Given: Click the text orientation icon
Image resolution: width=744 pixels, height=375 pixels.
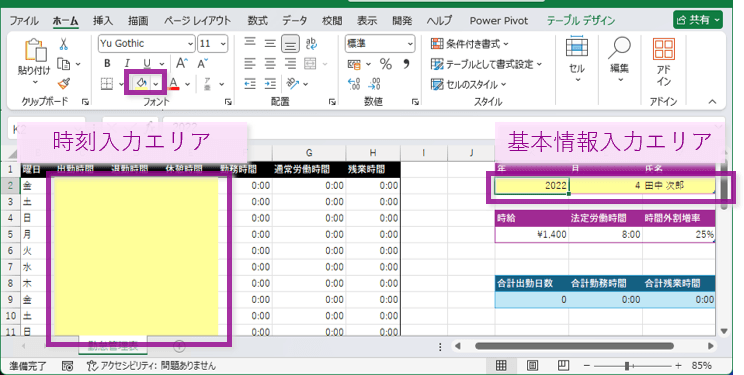Looking at the screenshot, I should coord(293,84).
